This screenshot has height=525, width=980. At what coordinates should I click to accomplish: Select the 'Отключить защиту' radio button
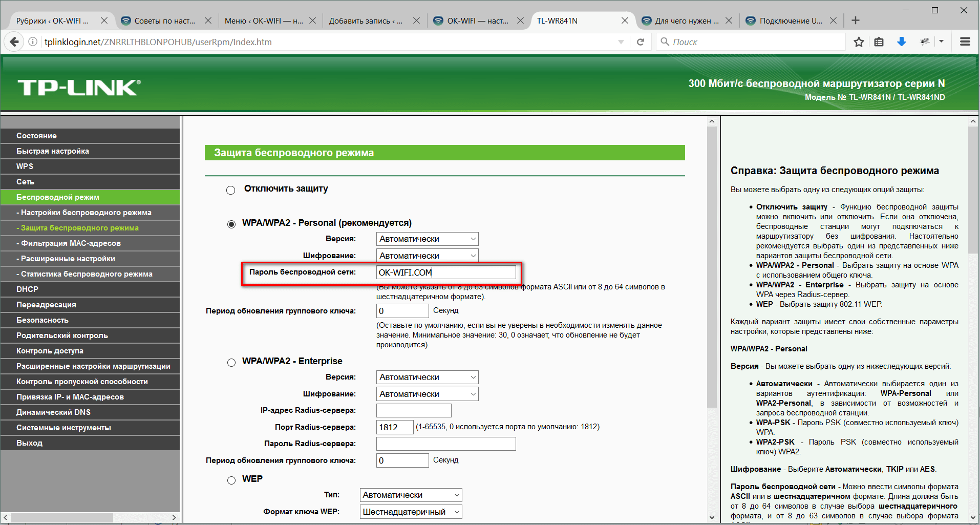231,191
